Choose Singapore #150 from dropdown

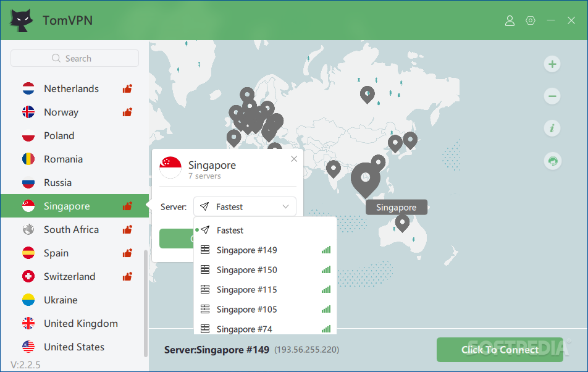pyautogui.click(x=265, y=270)
